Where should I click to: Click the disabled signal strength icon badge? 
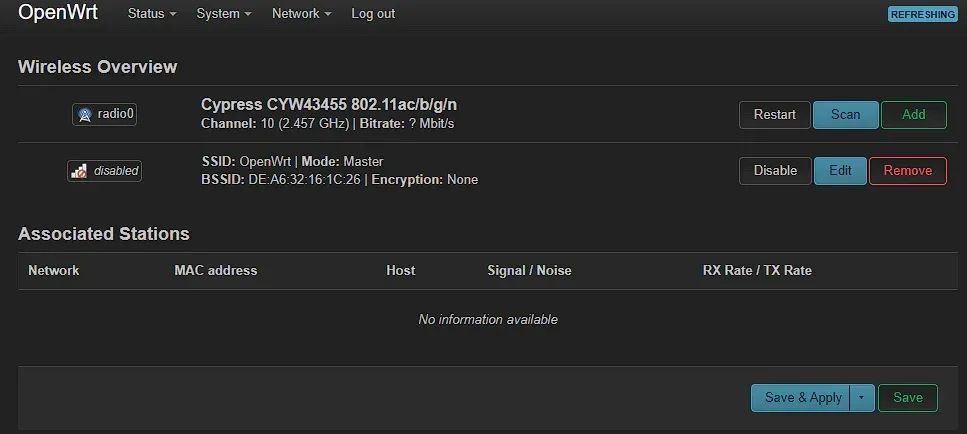pyautogui.click(x=104, y=171)
